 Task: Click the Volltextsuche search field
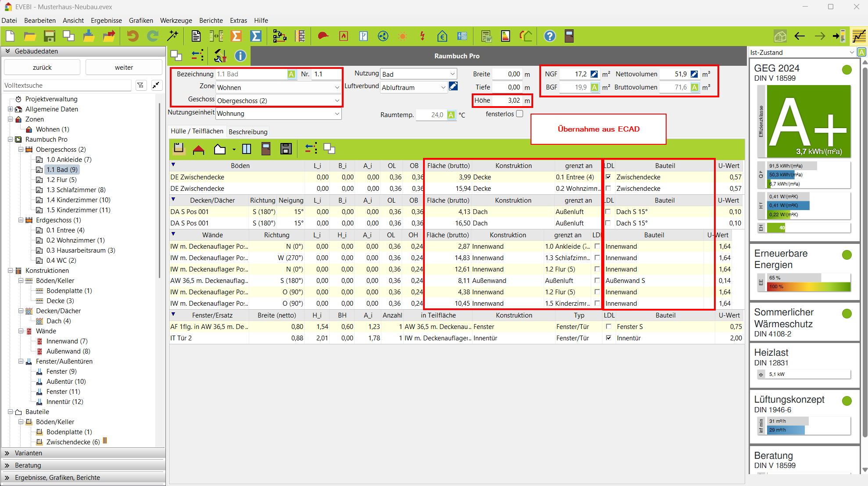[67, 86]
